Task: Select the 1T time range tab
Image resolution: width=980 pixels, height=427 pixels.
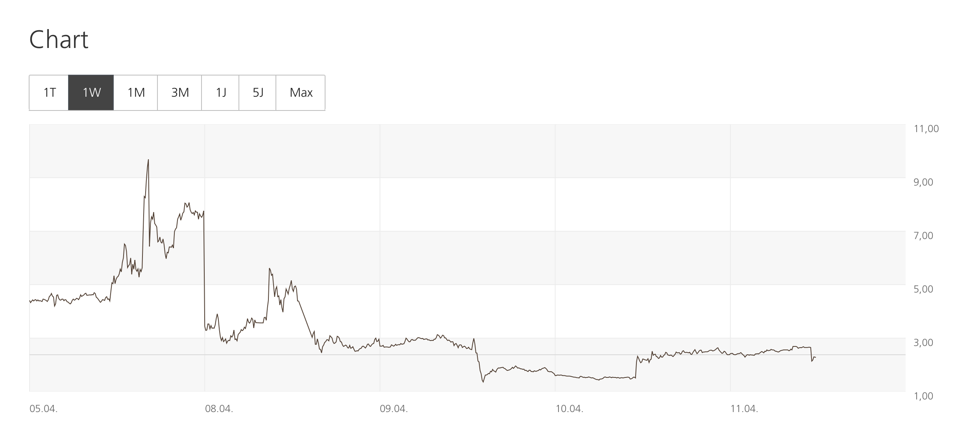Action: (x=49, y=93)
